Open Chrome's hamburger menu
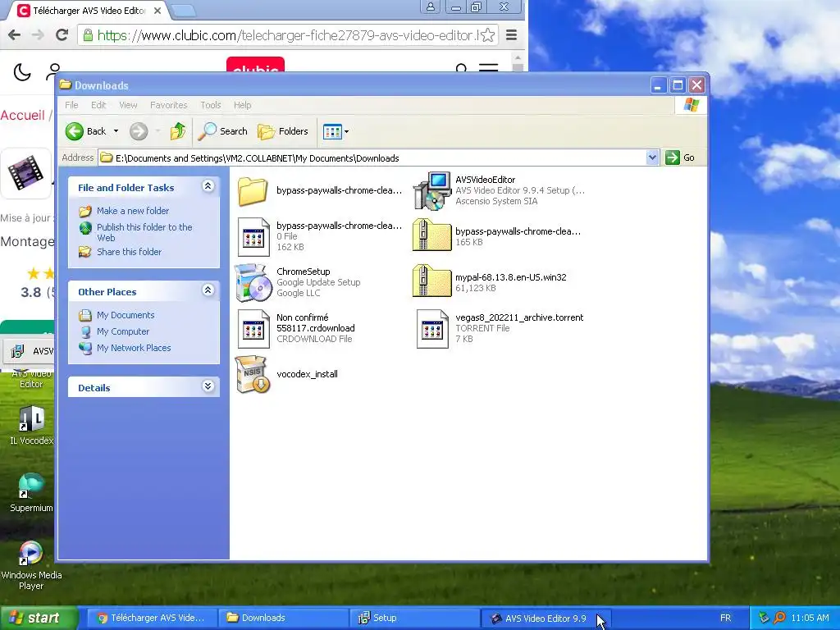The width and height of the screenshot is (840, 630). pyautogui.click(x=512, y=35)
